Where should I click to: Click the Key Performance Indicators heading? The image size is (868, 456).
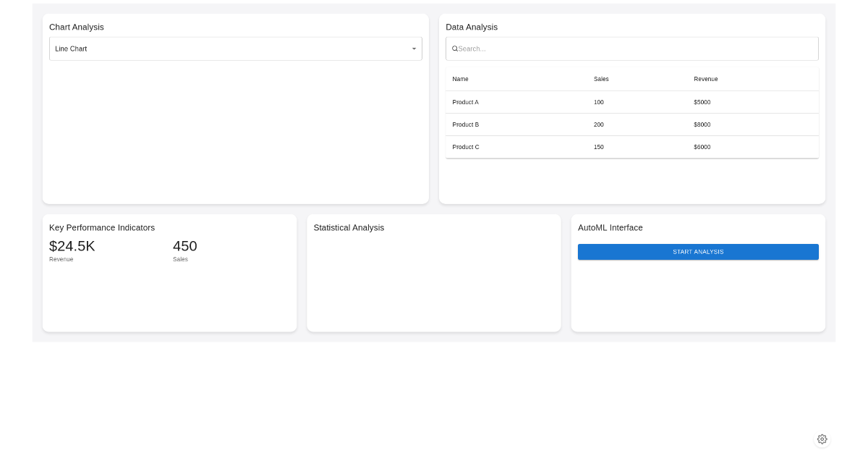[x=101, y=227]
